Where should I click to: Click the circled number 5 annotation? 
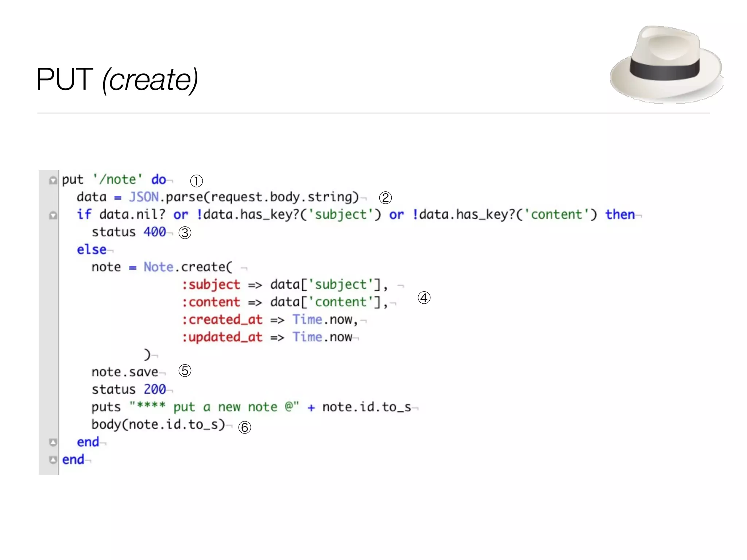185,371
